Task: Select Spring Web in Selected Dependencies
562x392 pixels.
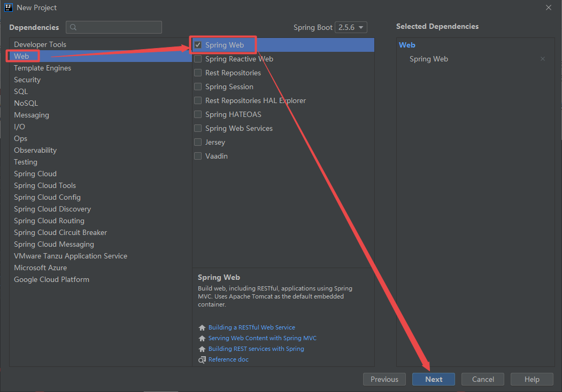Action: coord(429,59)
